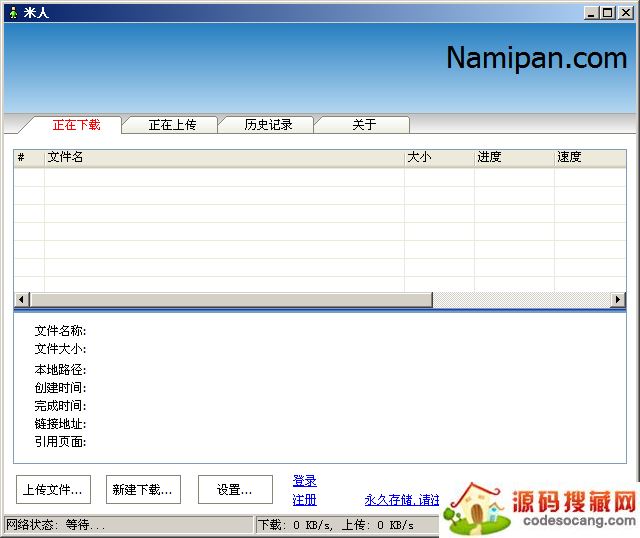Click the 速度 column header

(x=588, y=157)
